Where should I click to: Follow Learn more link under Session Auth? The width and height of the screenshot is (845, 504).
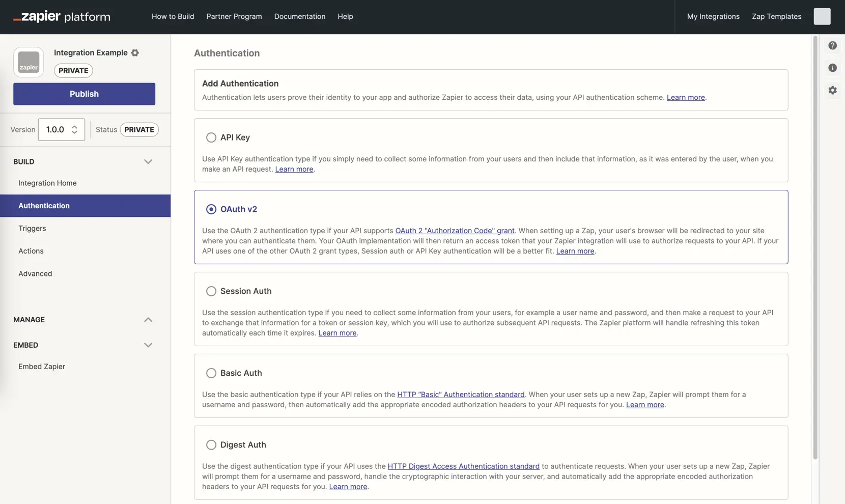[x=337, y=333]
